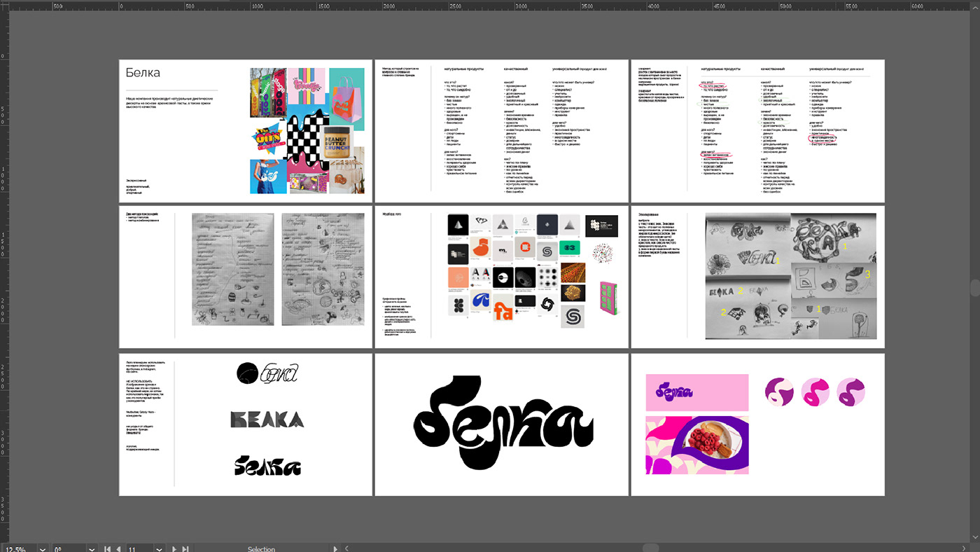Screen dimensions: 980x552
Task: Open the rotate view angle dropdown
Action: point(91,548)
